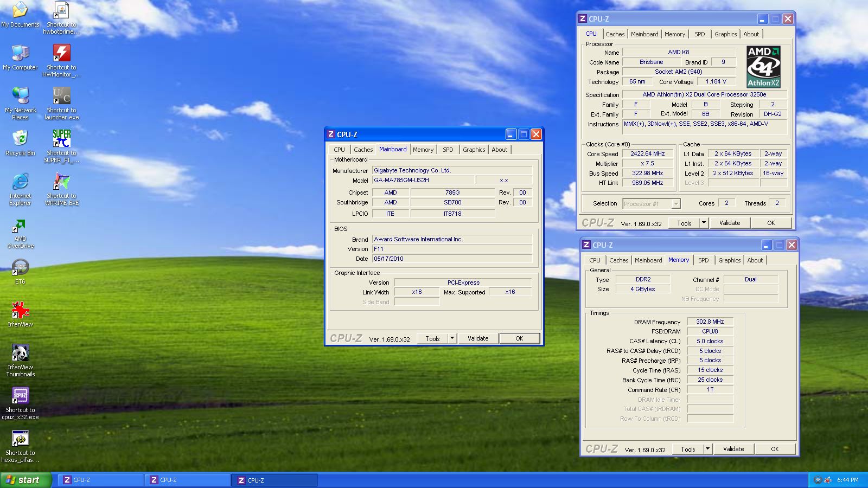Click the AMD Athlon X2 logo
Viewport: 868px width, 488px height.
tap(763, 67)
